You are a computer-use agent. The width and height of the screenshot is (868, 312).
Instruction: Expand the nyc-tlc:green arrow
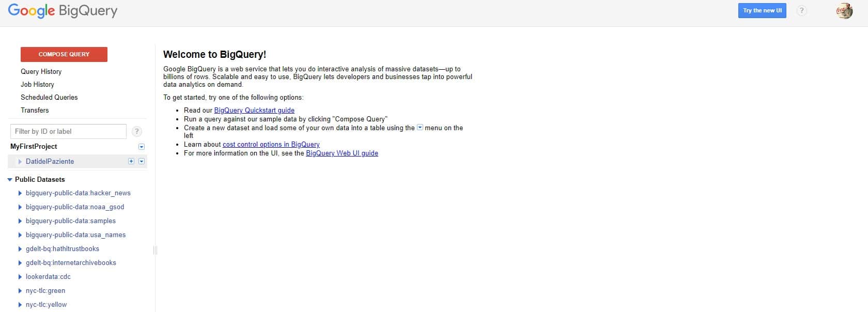coord(20,291)
